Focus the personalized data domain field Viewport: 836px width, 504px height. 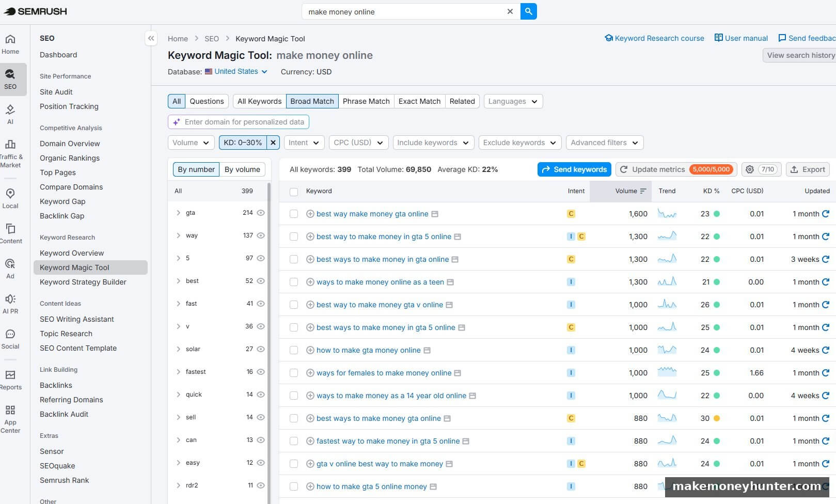[239, 122]
